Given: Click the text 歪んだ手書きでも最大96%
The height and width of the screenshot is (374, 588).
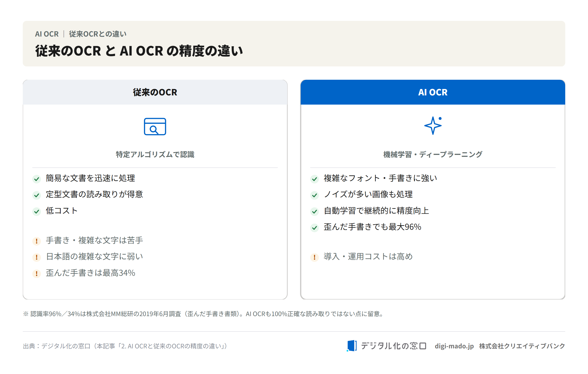Looking at the screenshot, I should click(372, 227).
